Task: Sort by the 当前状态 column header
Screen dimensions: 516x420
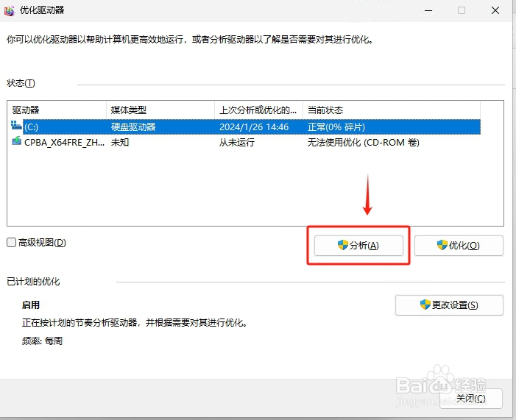Action: (x=392, y=110)
